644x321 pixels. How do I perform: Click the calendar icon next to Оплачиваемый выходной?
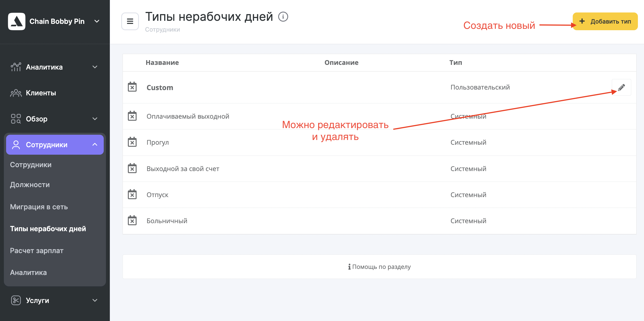133,116
